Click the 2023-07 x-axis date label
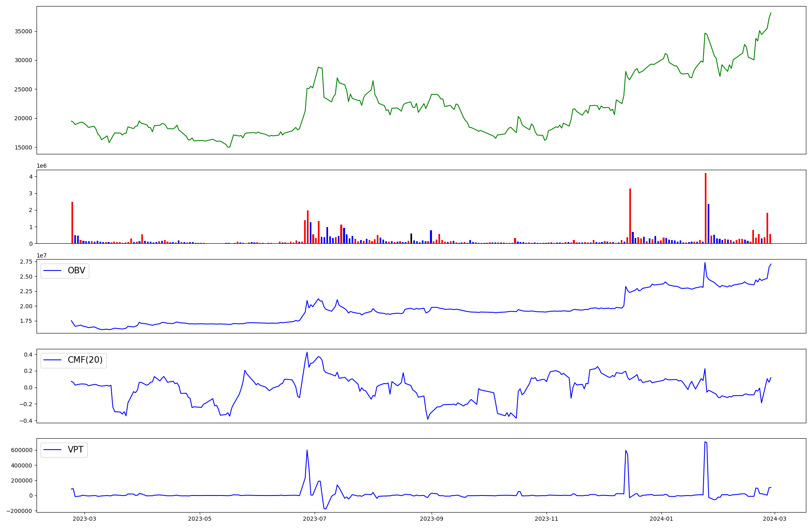Image resolution: width=812 pixels, height=528 pixels. [x=315, y=518]
